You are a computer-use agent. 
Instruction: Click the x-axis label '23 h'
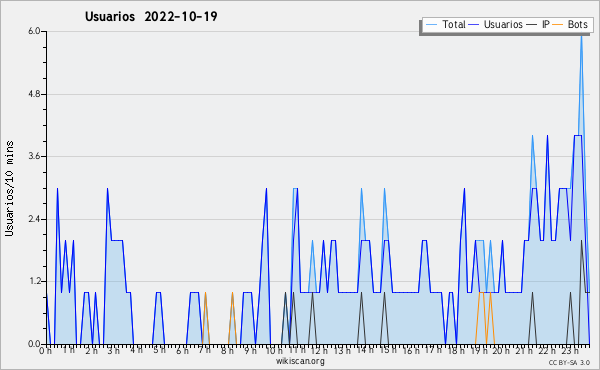tap(570, 350)
